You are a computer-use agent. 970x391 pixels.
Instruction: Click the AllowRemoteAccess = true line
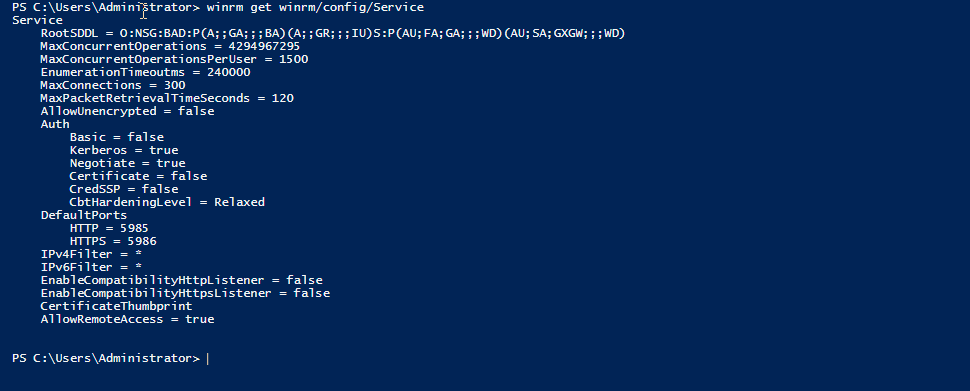(x=127, y=319)
